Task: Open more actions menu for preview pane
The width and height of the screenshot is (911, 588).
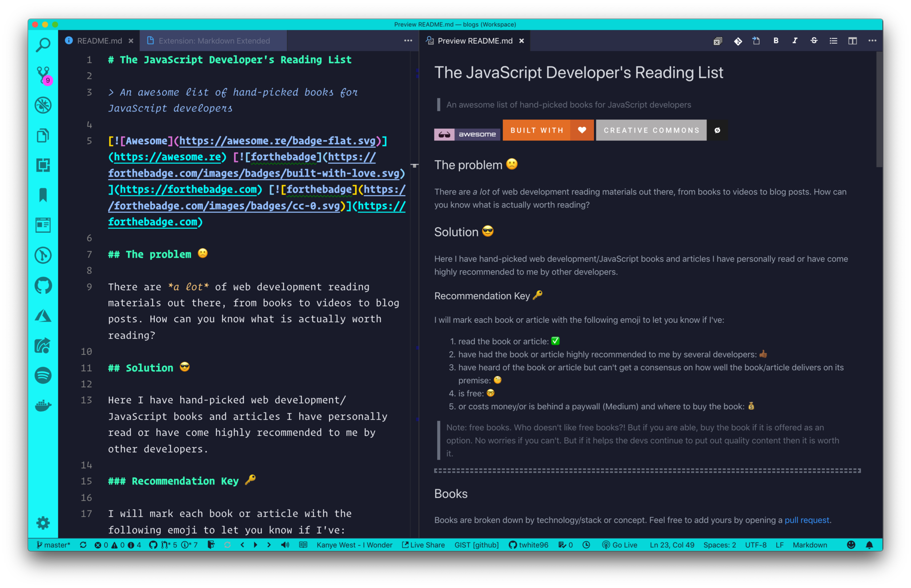Action: click(x=872, y=41)
